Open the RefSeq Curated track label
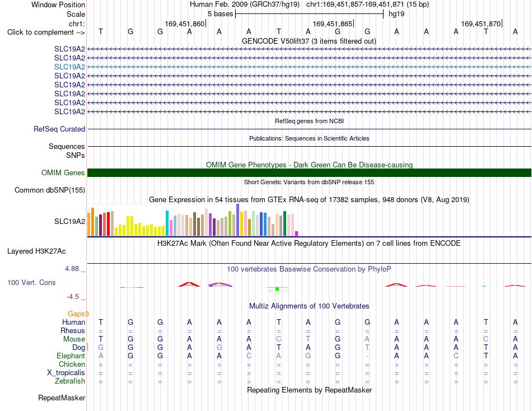Screen dimensions: 532x411 59,129
